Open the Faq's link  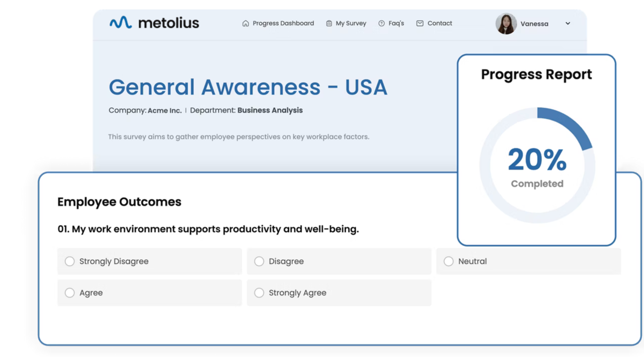(395, 23)
